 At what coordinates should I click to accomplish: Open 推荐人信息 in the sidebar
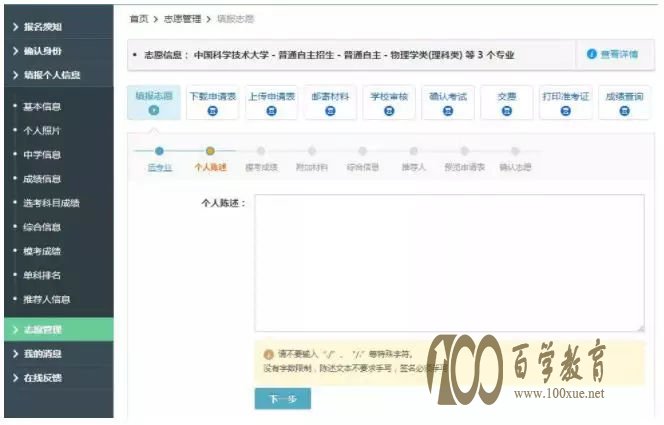pyautogui.click(x=47, y=299)
